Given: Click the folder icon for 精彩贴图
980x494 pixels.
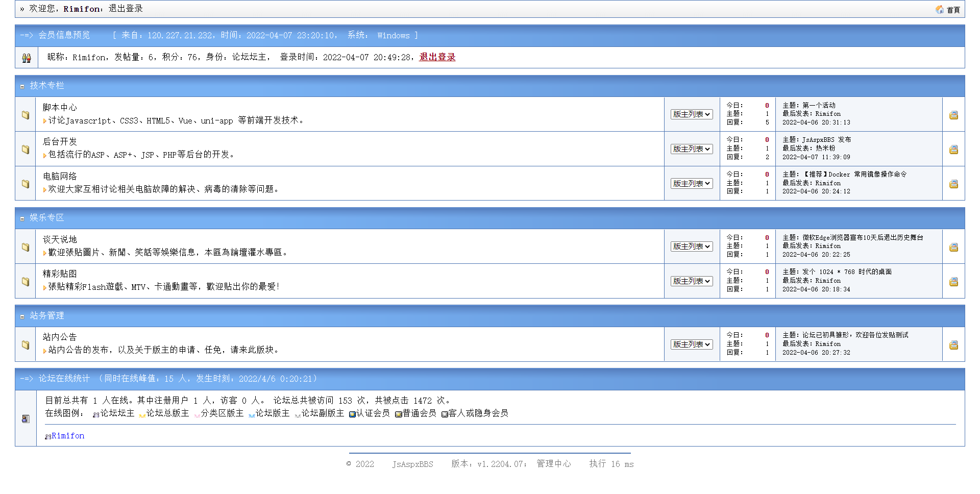Looking at the screenshot, I should pyautogui.click(x=26, y=282).
